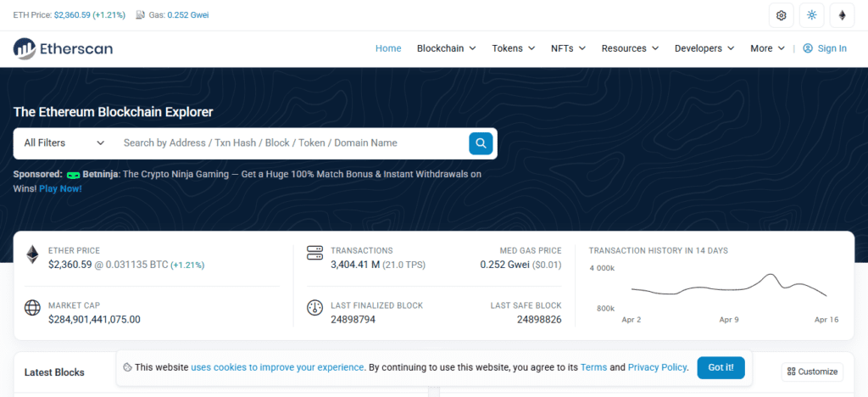Go to the Home tab
Image resolution: width=868 pixels, height=397 pixels.
point(388,48)
